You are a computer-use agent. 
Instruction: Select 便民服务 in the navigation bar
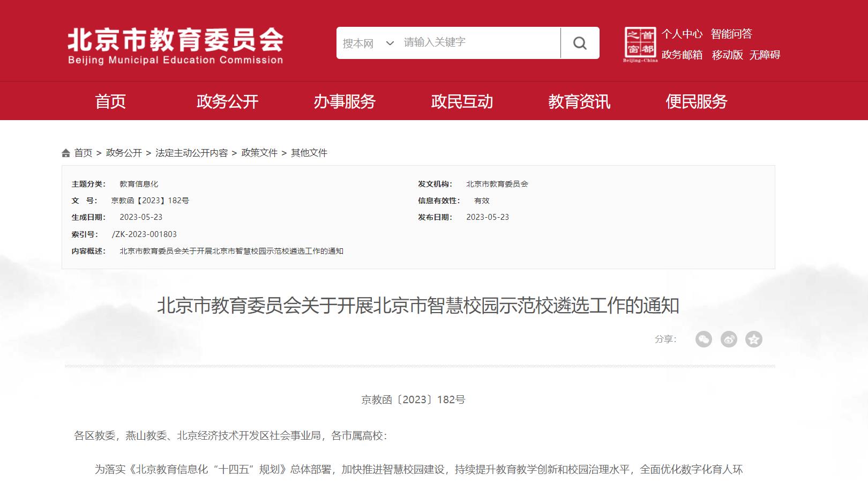[696, 101]
